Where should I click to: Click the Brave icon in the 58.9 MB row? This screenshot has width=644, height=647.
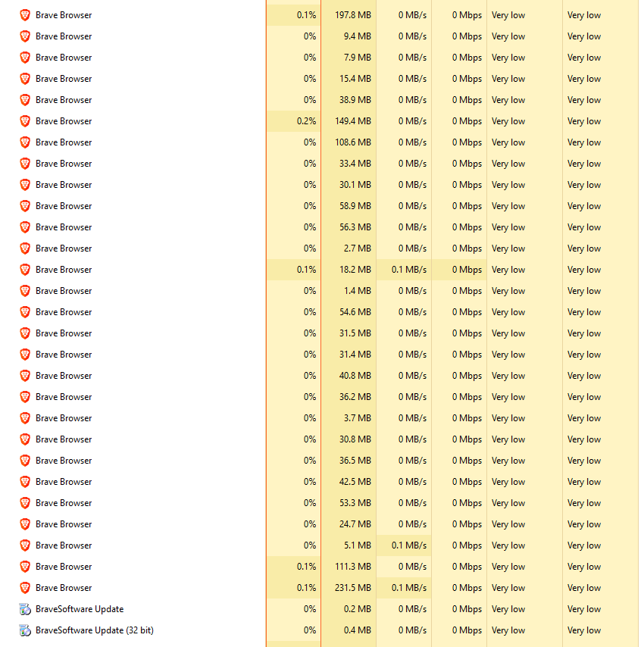point(25,206)
